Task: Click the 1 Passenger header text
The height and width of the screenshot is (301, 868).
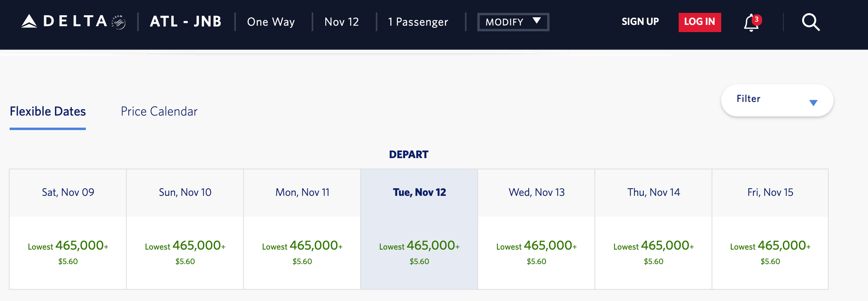Action: pyautogui.click(x=418, y=22)
